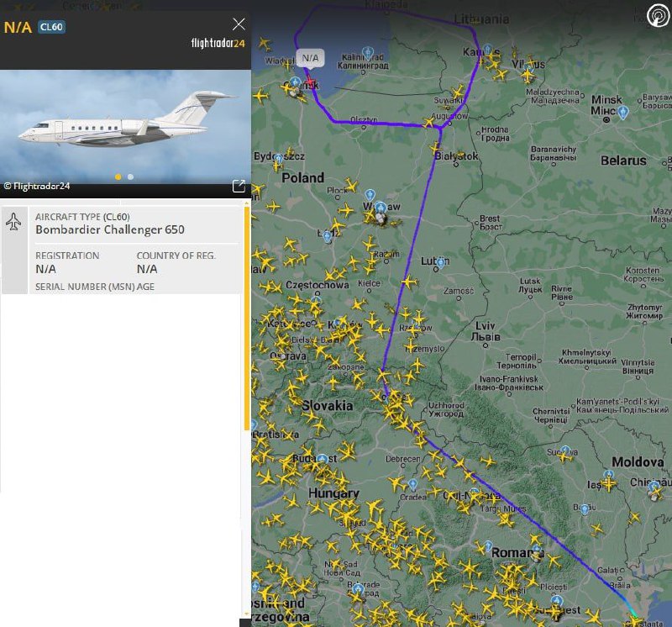Select the yellow plane near Kielce on route
Screen dimensions: 672x627
click(409, 282)
